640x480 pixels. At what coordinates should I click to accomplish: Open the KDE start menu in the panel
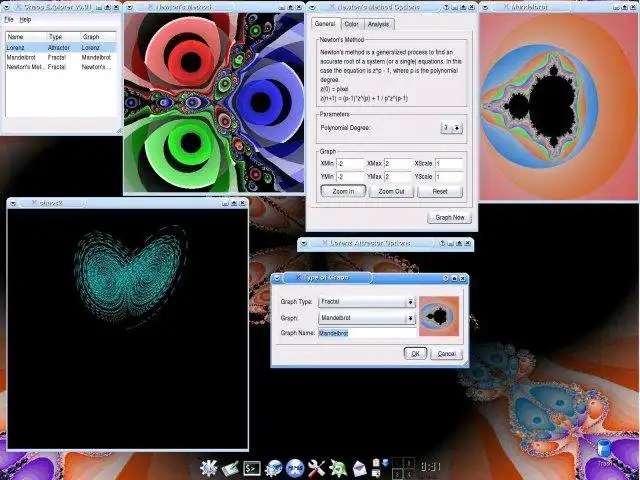tap(209, 468)
